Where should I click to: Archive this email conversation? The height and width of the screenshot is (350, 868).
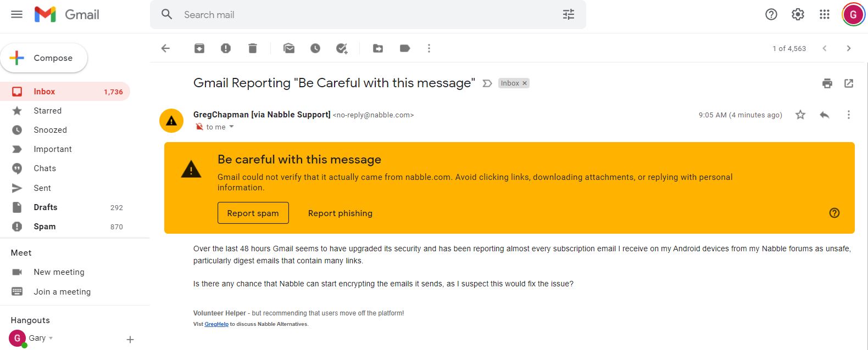199,48
